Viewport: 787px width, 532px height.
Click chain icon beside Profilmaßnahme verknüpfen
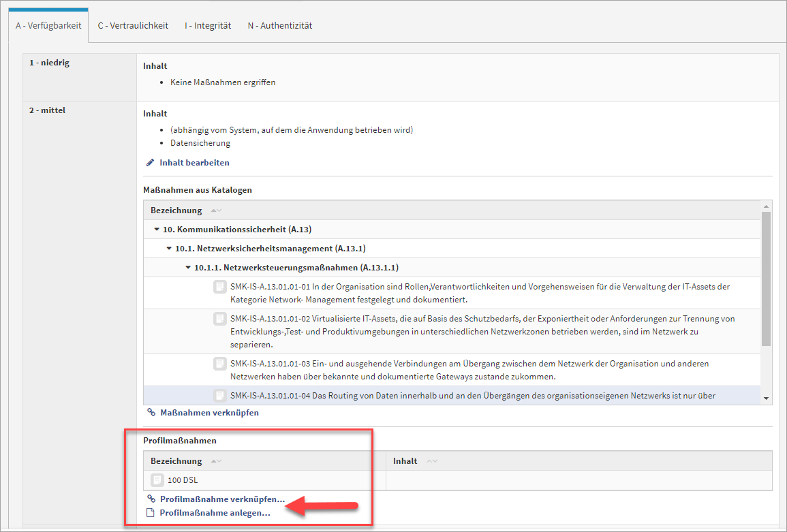[151, 499]
